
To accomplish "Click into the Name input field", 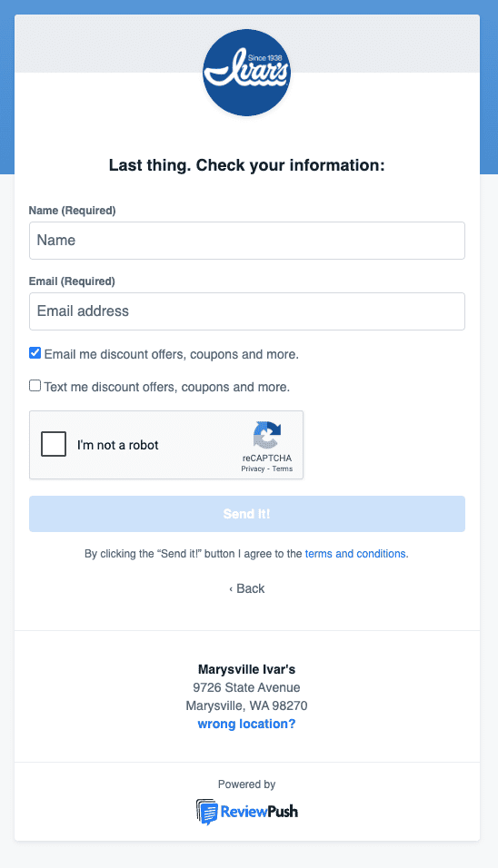I will (247, 241).
